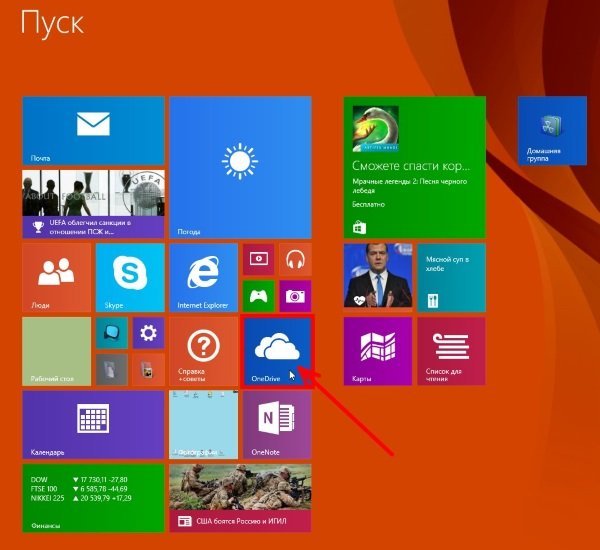
Task: Launch Internet Explorer tile
Action: pyautogui.click(x=204, y=278)
